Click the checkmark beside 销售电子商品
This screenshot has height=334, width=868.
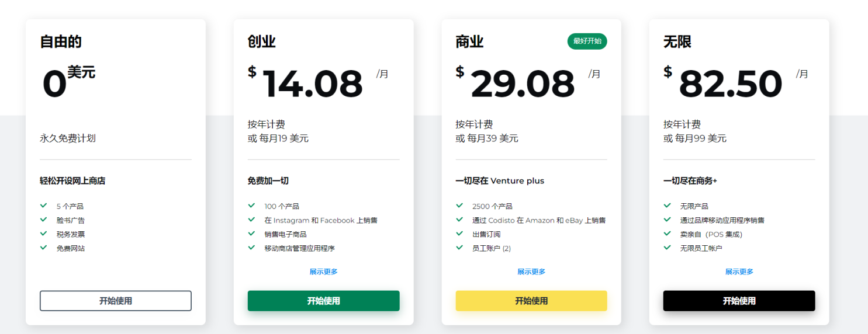coord(251,234)
